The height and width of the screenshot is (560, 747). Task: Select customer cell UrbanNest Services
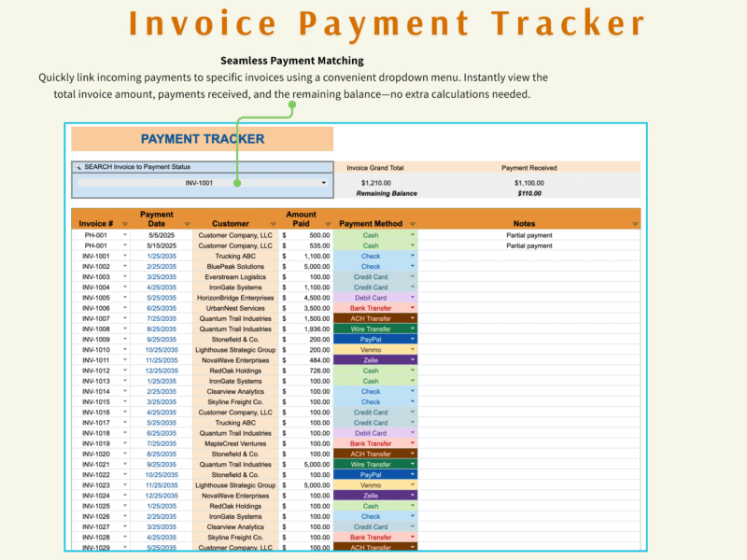pos(235,308)
